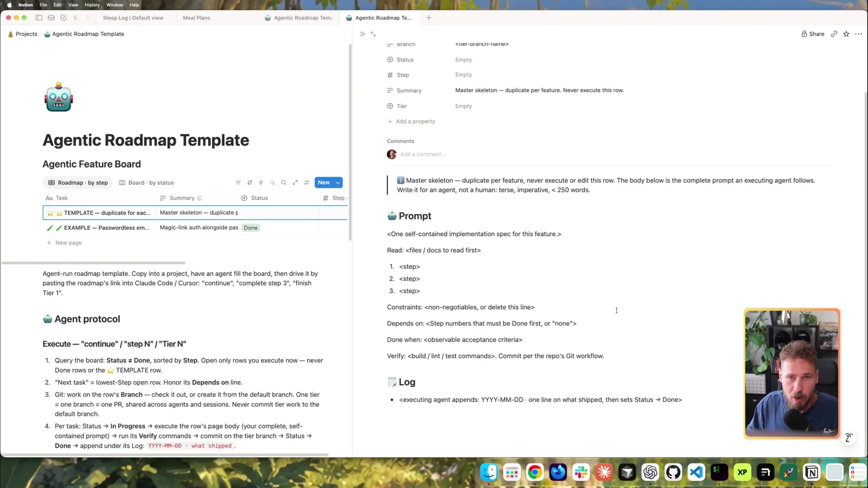The image size is (868, 488).
Task: Go back with the left arrow
Action: point(75,18)
